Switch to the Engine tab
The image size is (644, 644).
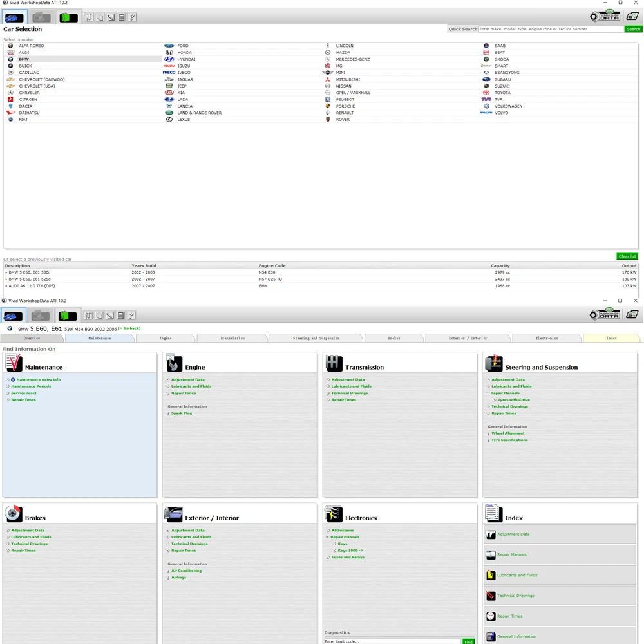coord(166,339)
